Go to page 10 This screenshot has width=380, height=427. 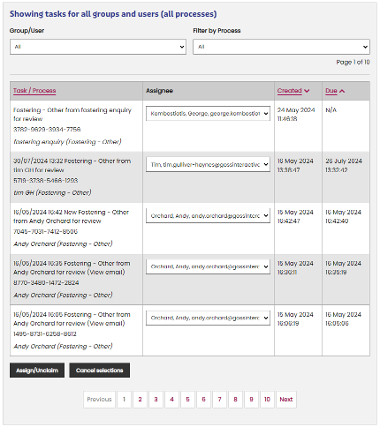click(x=267, y=399)
